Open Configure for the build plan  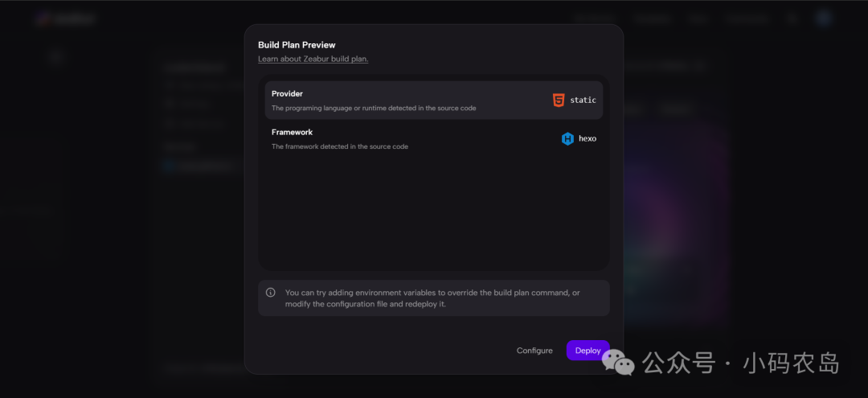click(x=534, y=351)
